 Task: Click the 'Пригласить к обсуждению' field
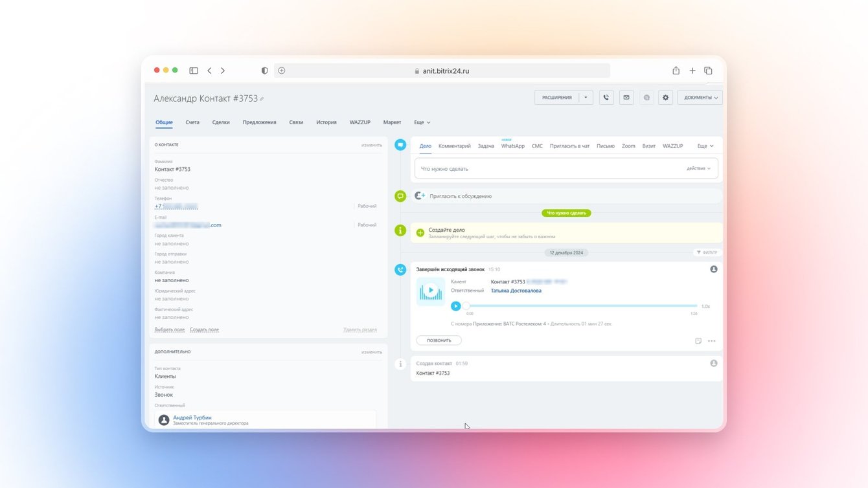[566, 195]
